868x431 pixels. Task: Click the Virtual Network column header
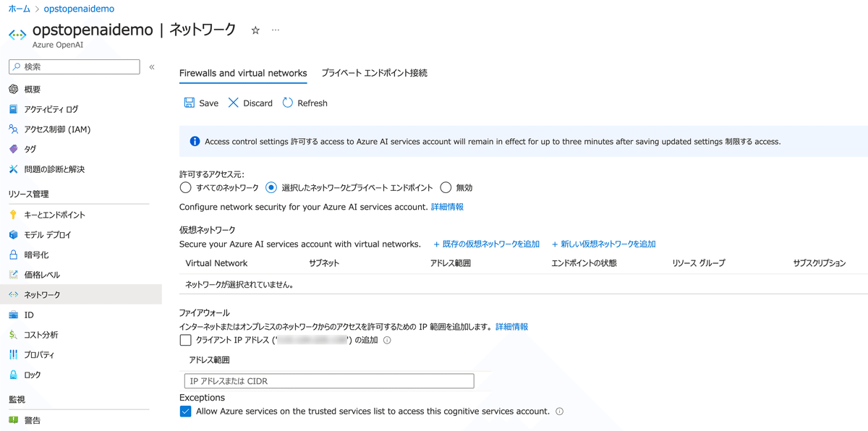pos(216,263)
